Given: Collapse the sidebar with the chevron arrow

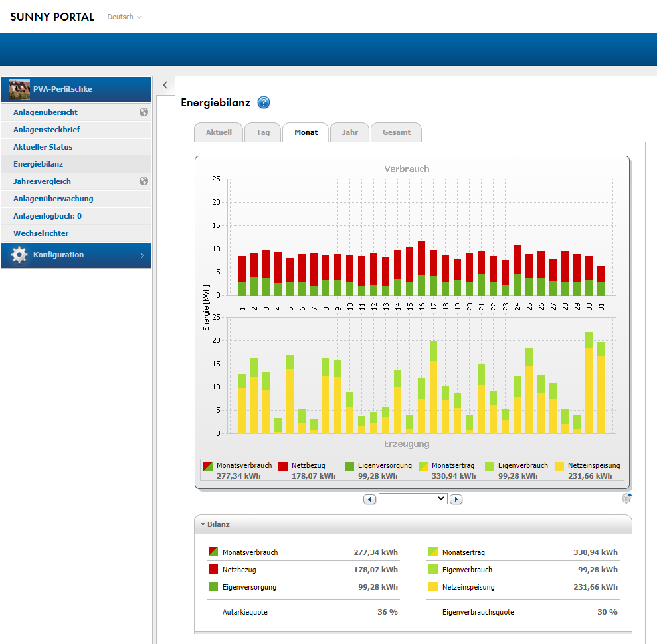Looking at the screenshot, I should (x=165, y=85).
